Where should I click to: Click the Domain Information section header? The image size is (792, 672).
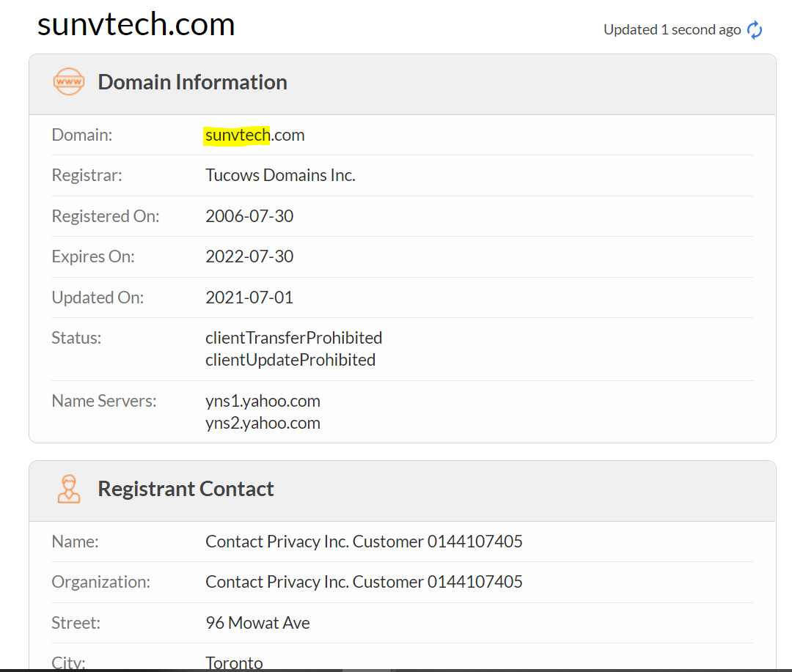point(192,81)
